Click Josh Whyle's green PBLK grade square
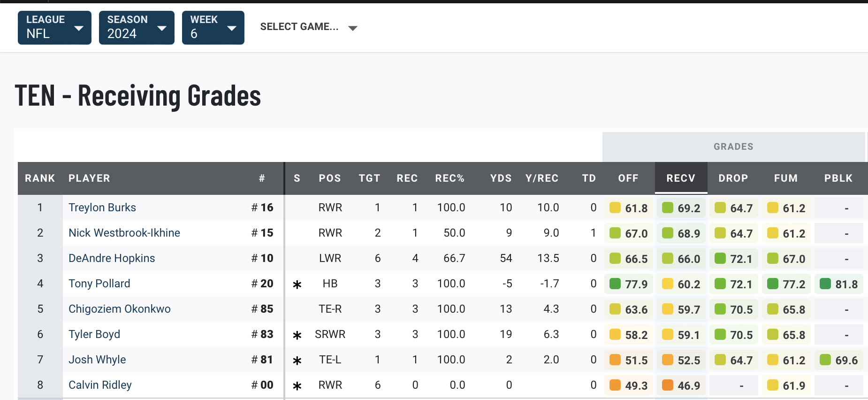The width and height of the screenshot is (868, 400). 825,360
